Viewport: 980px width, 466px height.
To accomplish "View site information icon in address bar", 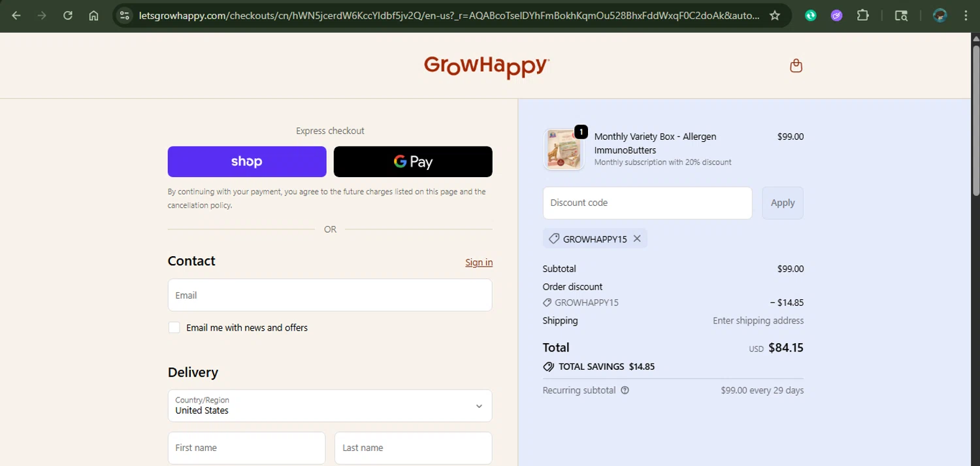I will tap(125, 16).
